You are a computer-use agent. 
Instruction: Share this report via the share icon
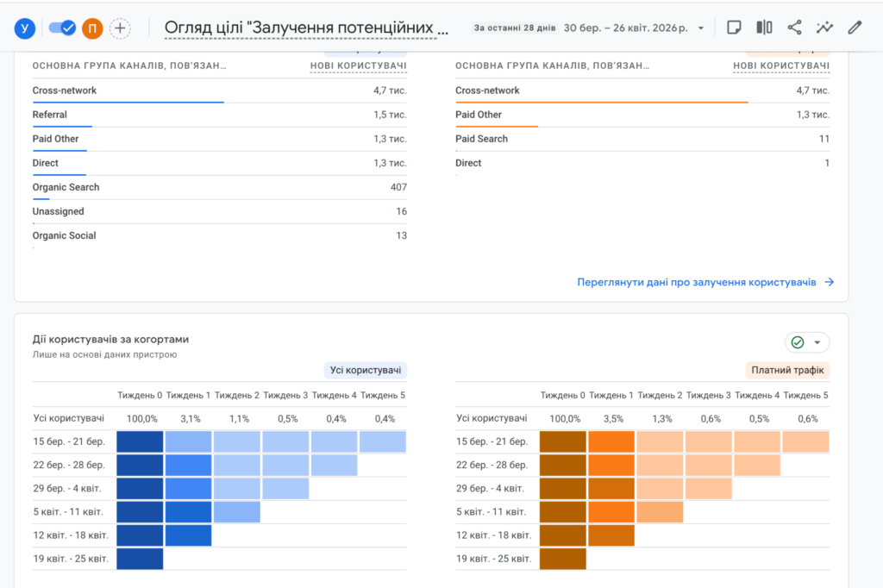tap(794, 28)
